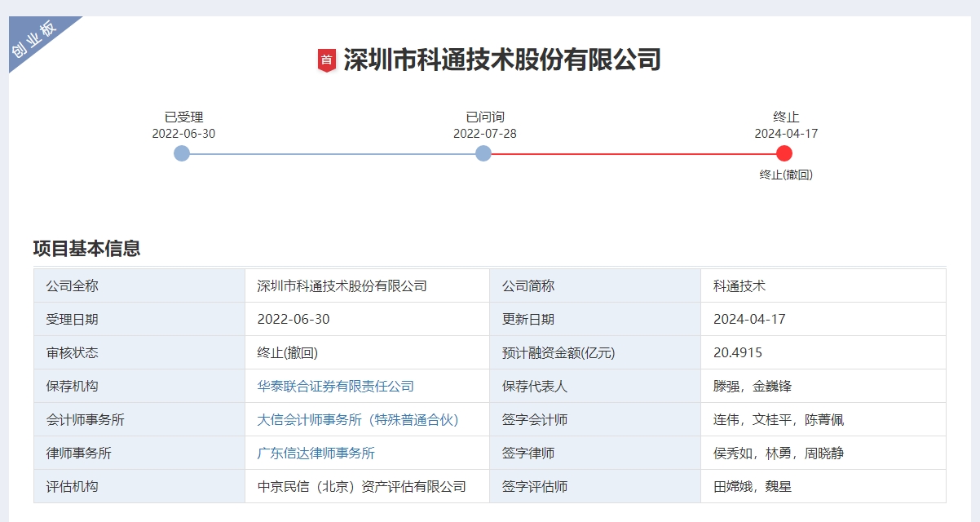Click the 预计融资金额(亿元) label cell

click(x=595, y=353)
